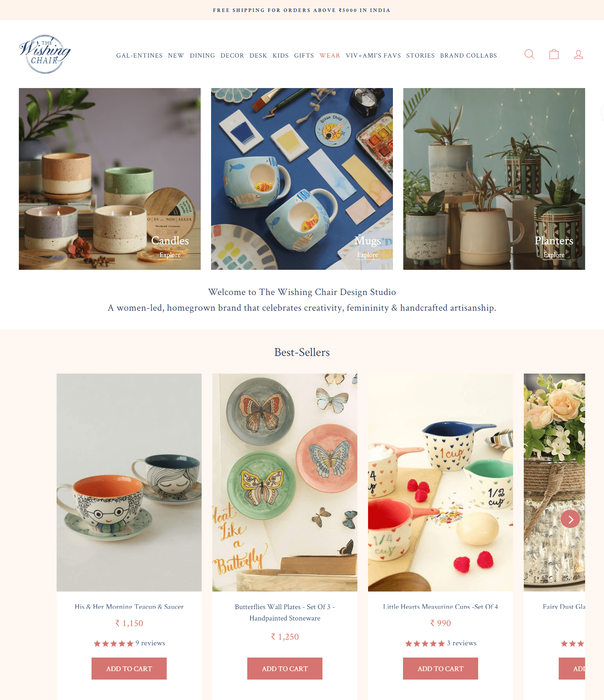This screenshot has width=604, height=700.
Task: Open the DECOR menu
Action: 232,55
